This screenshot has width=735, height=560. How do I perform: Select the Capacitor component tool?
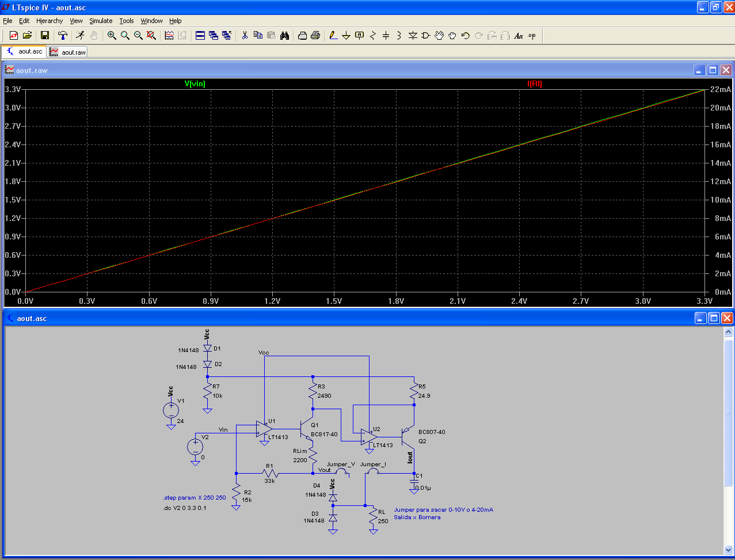coord(386,36)
